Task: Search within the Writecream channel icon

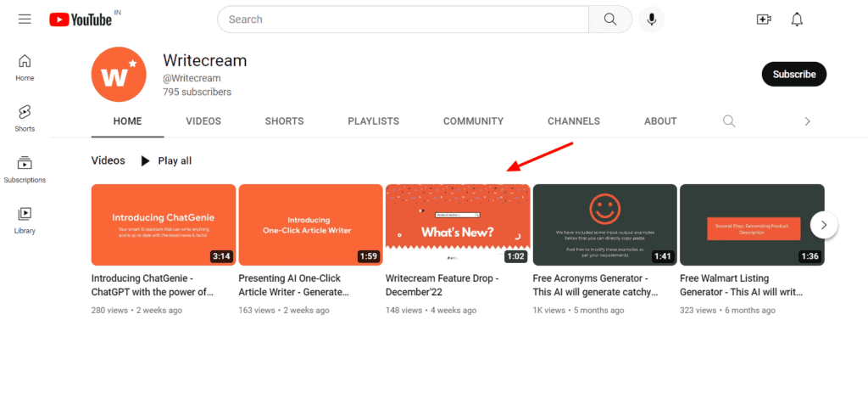Action: click(728, 121)
